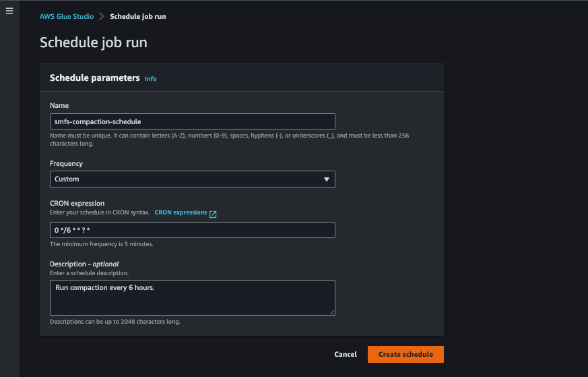
Task: Click the Schedule job run page heading
Action: 94,42
